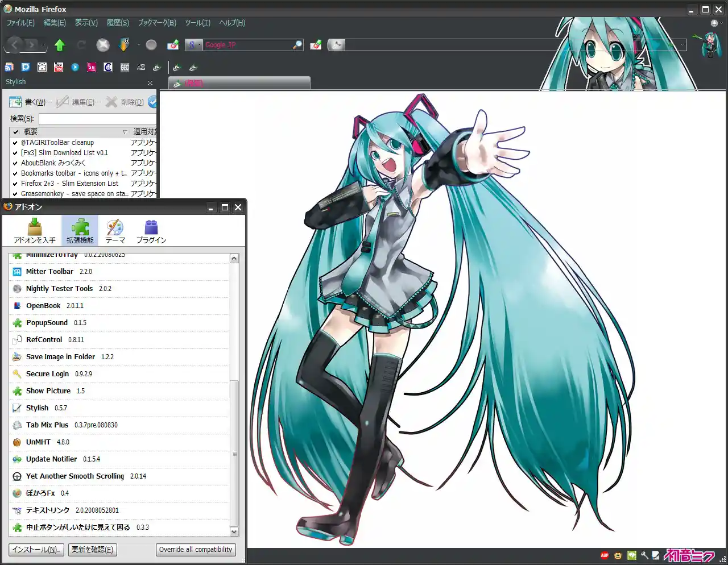Open the back/forward history dropdown arrow
Image resolution: width=728 pixels, height=565 pixels.
coord(44,45)
